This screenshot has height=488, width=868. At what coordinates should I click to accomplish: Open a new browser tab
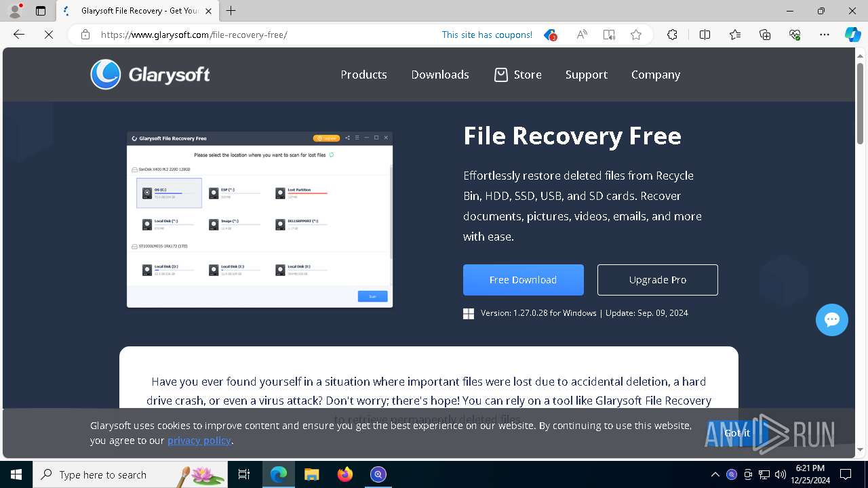(231, 11)
